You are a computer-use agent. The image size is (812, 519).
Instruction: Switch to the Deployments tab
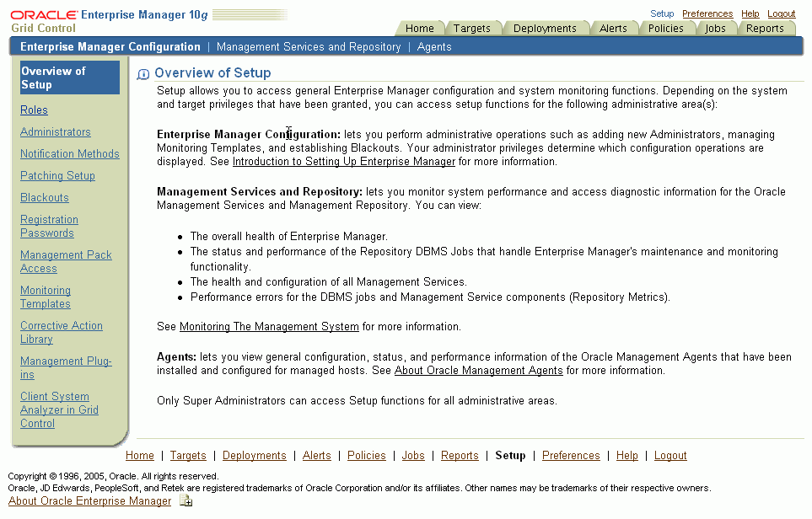tap(546, 27)
